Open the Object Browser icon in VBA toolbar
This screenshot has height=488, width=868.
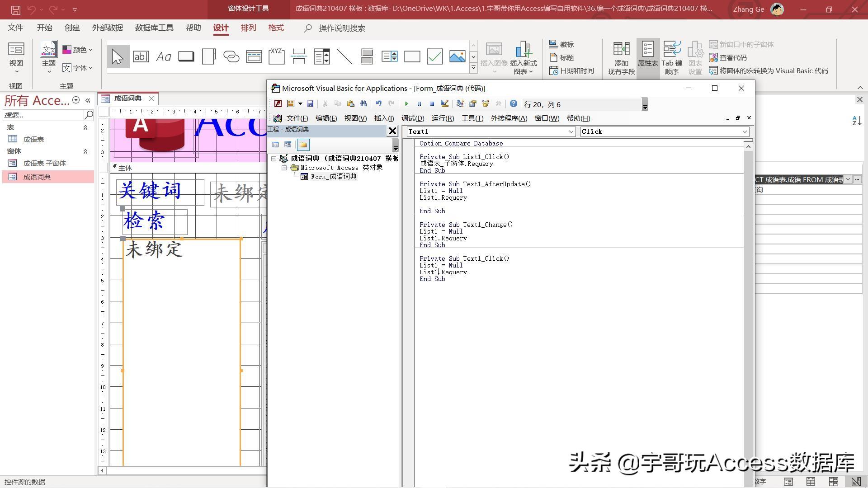(x=486, y=104)
